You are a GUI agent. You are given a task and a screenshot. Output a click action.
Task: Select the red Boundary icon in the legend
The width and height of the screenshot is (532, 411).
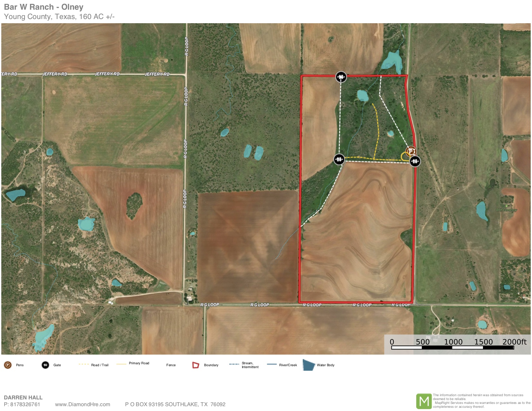click(195, 365)
